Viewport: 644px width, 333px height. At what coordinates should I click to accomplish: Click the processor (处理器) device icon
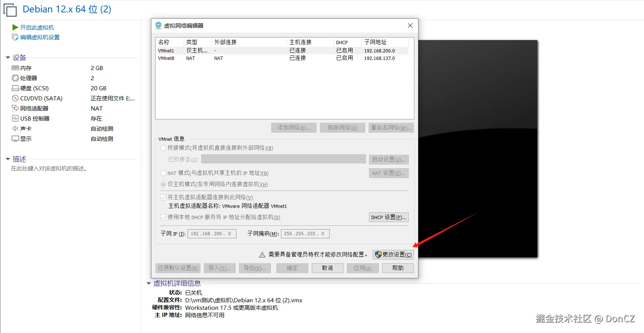tap(15, 78)
